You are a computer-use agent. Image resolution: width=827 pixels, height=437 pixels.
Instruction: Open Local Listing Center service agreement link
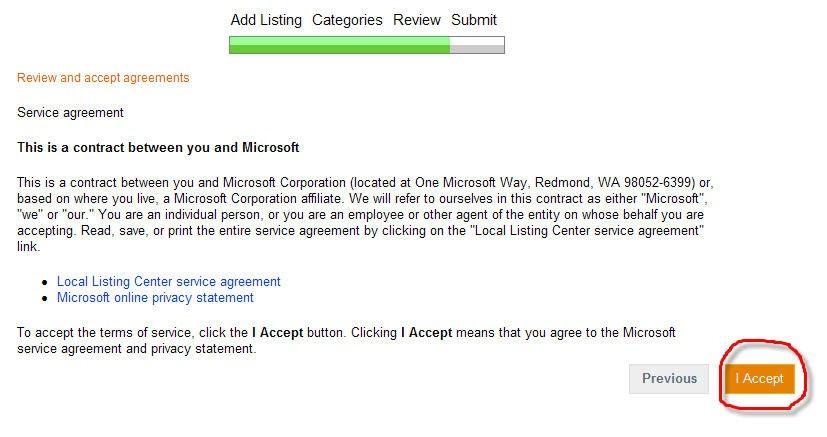(168, 282)
